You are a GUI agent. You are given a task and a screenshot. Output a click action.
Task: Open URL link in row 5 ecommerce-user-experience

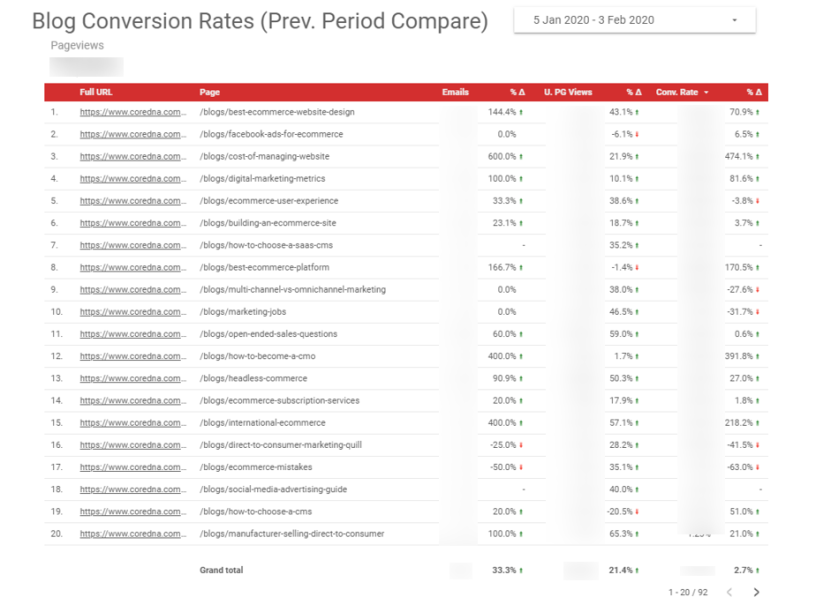click(x=132, y=201)
